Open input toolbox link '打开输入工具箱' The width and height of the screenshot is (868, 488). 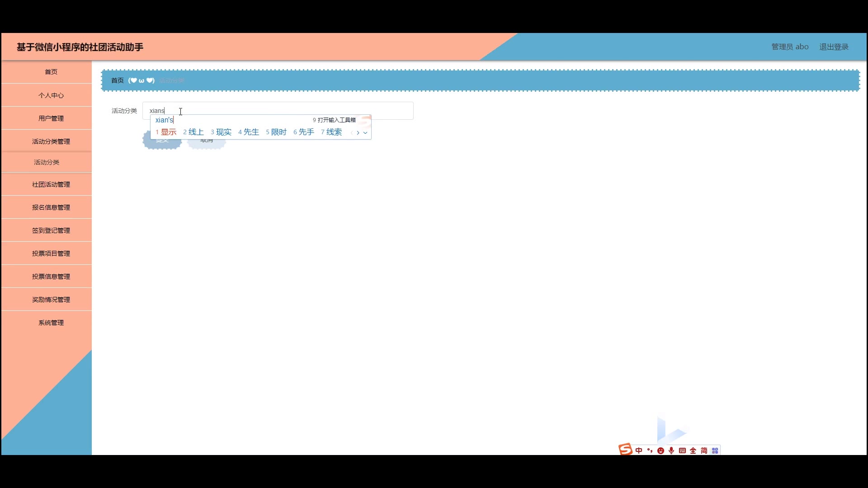[x=336, y=120]
